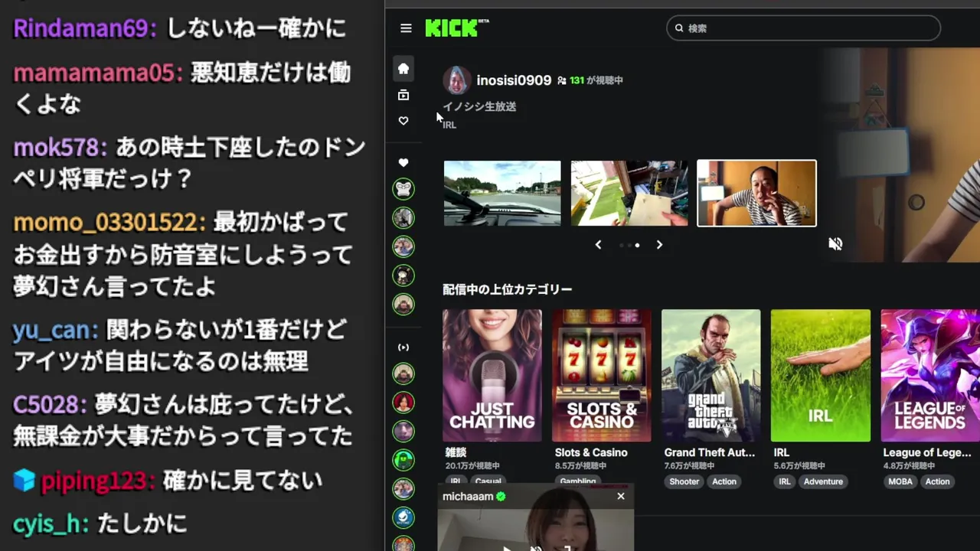This screenshot has width=980, height=551.
Task: Click the IRL title under grass card
Action: click(x=781, y=452)
